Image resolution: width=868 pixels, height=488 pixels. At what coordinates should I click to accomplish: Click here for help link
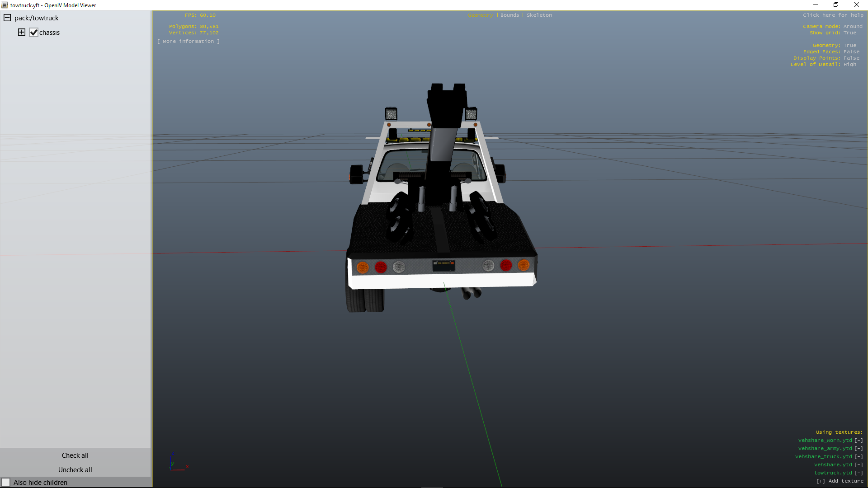point(833,15)
